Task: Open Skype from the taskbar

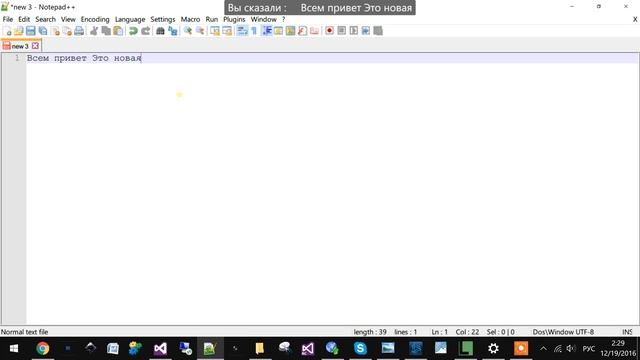Action: pos(360,349)
